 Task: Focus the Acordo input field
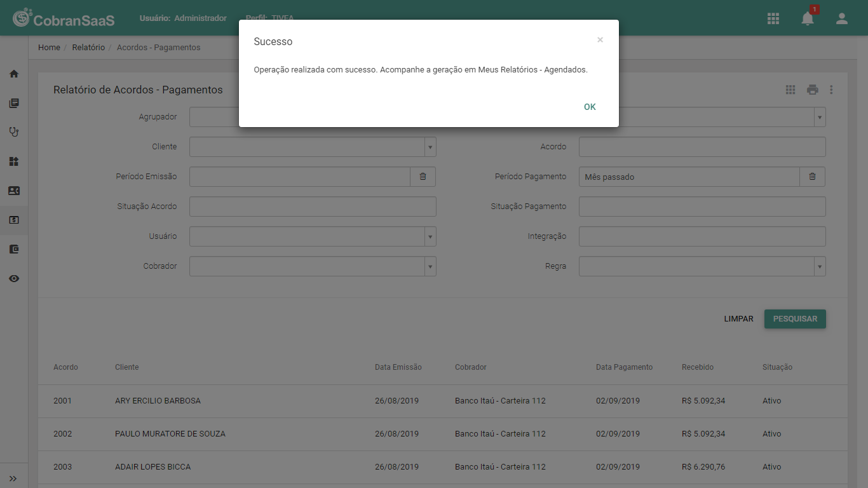point(702,147)
